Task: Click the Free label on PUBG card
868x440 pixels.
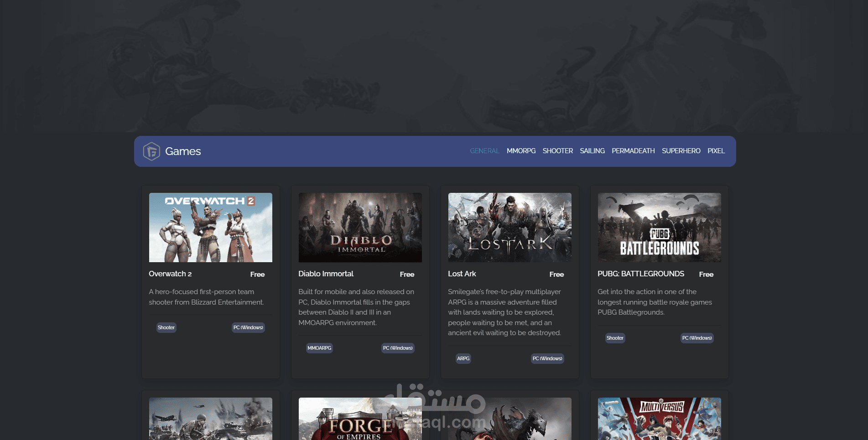Action: [706, 274]
